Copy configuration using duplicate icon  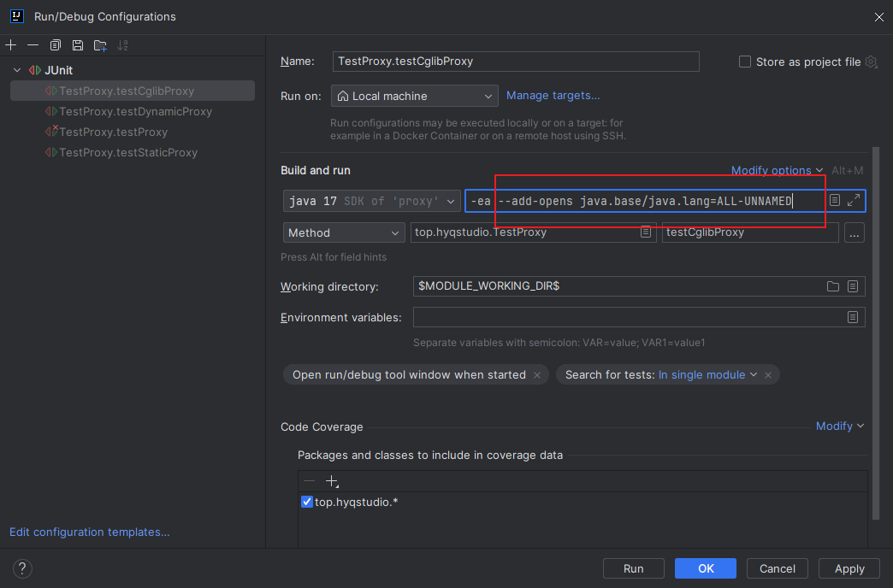coord(56,45)
